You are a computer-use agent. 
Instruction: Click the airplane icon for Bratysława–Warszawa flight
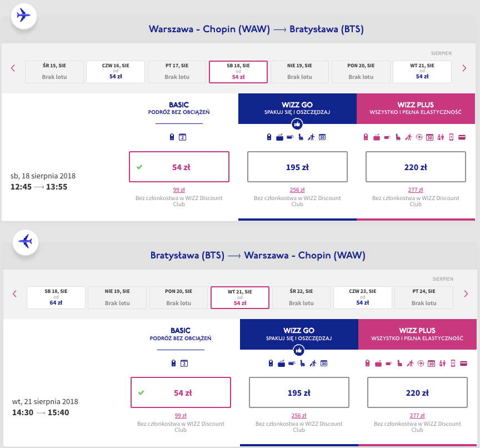(x=26, y=242)
